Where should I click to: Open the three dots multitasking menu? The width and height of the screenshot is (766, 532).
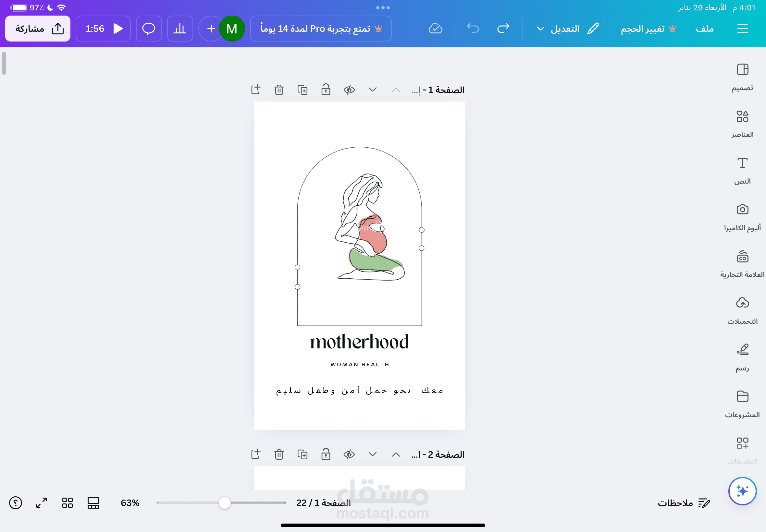pyautogui.click(x=383, y=8)
